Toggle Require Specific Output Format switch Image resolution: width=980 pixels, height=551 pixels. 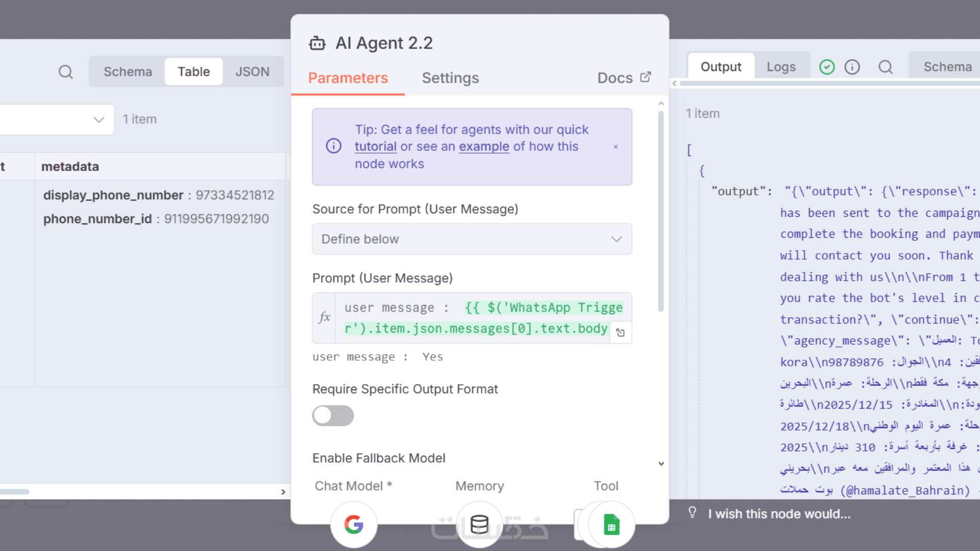(333, 415)
